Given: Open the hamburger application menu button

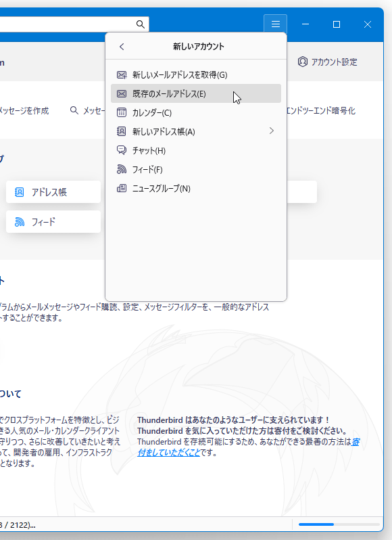Looking at the screenshot, I should click(276, 24).
